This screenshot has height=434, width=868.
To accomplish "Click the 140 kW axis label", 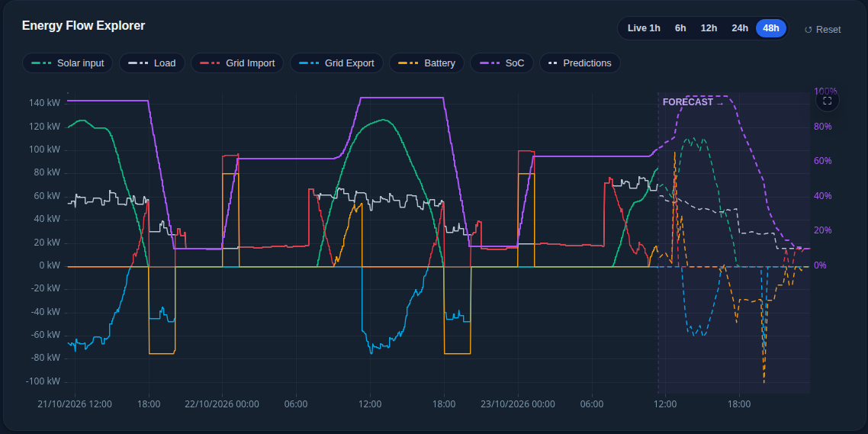I will pyautogui.click(x=46, y=104).
